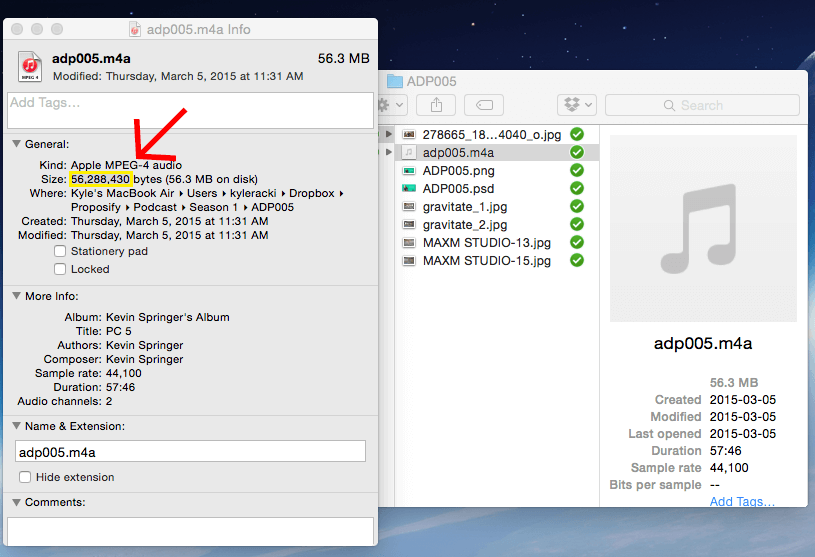Click the Finder Search field
This screenshot has width=815, height=557.
pyautogui.click(x=702, y=105)
